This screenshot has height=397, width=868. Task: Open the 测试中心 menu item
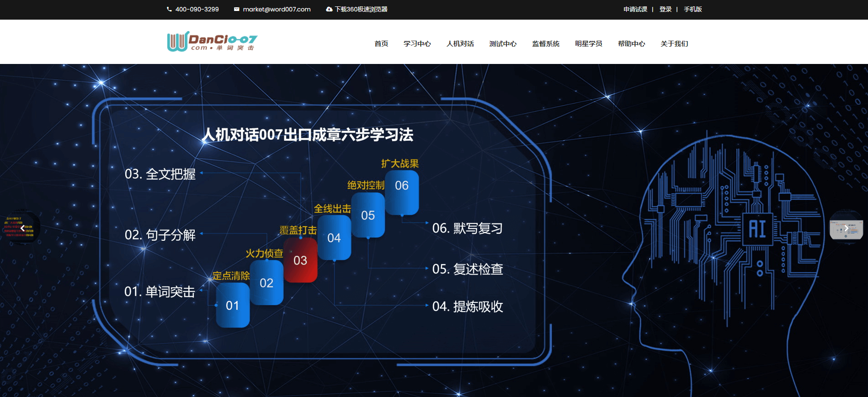503,44
